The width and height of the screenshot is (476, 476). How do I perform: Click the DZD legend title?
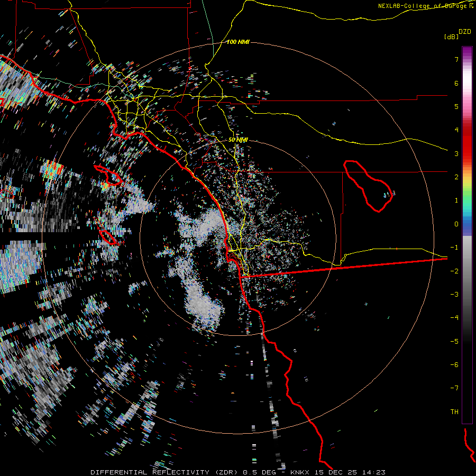(465, 32)
